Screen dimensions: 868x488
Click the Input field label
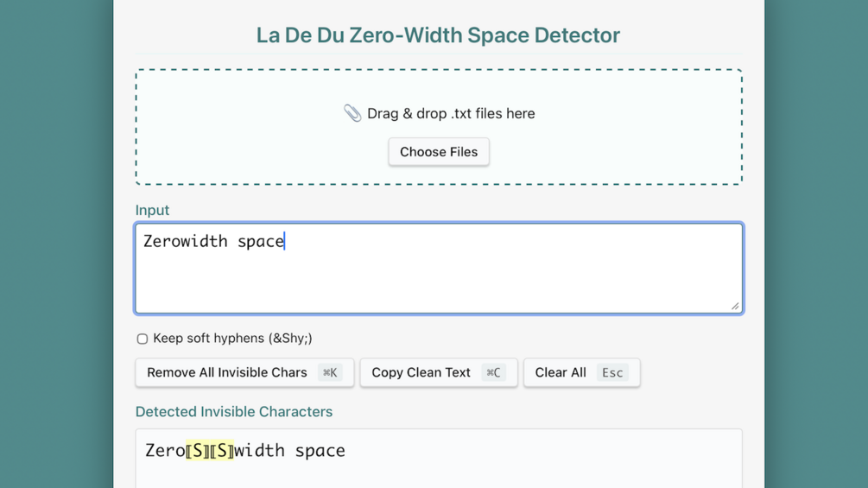pyautogui.click(x=152, y=211)
